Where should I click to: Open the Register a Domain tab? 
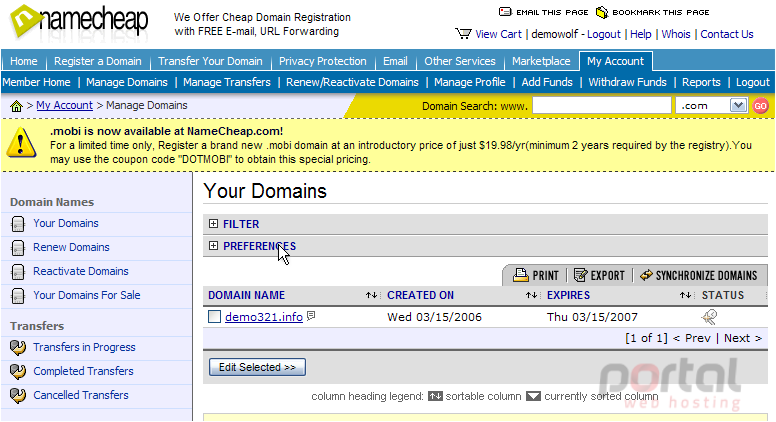[x=97, y=61]
